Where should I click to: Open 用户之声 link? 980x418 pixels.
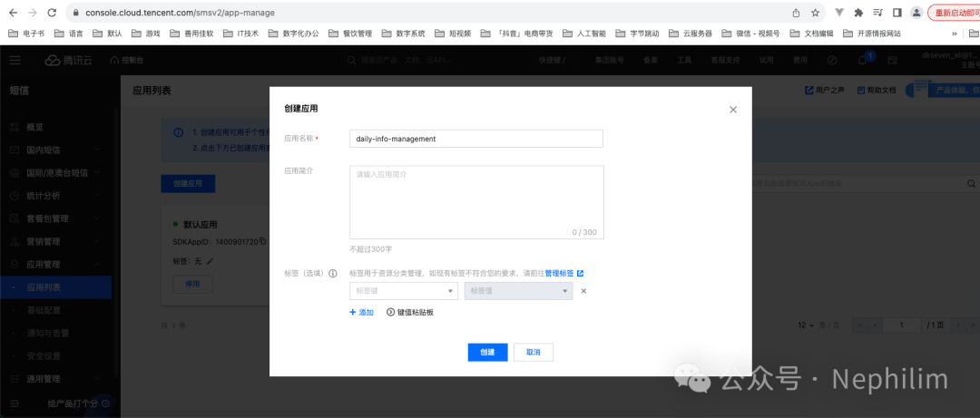click(824, 91)
